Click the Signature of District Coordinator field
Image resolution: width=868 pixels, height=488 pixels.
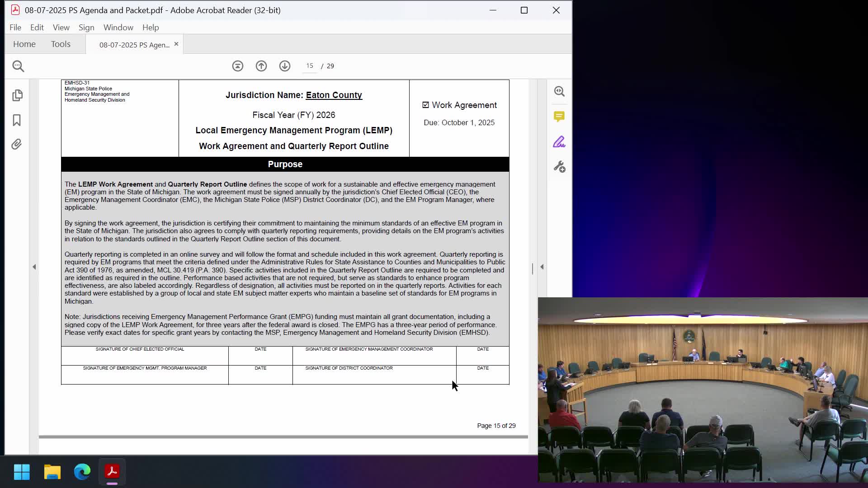(x=374, y=375)
